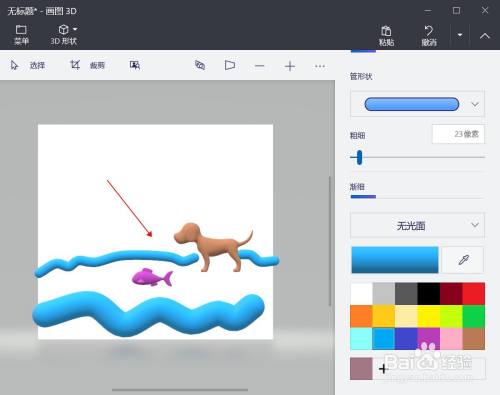Viewport: 500px width, 395px height.
Task: Add a custom color with plus
Action: click(x=384, y=369)
